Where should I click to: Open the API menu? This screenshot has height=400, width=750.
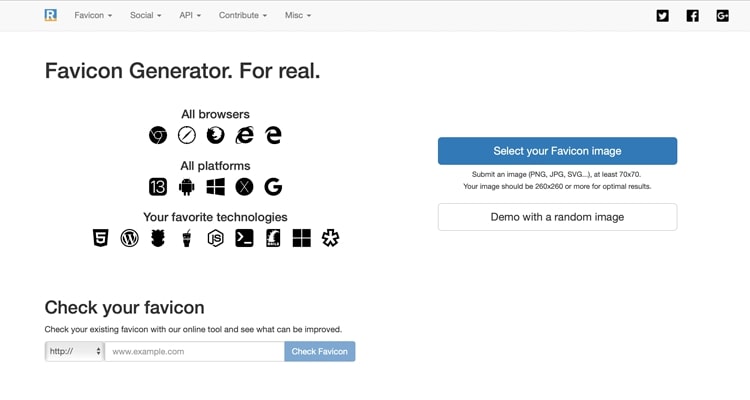pos(190,15)
